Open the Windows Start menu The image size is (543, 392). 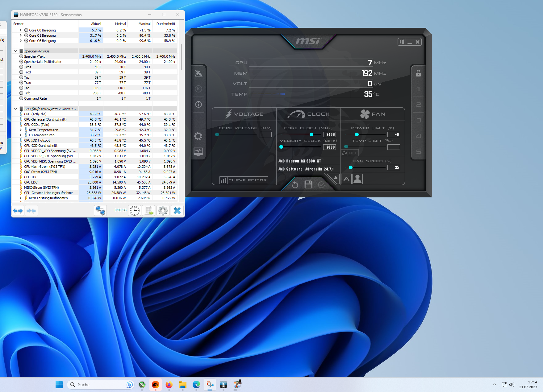(x=59, y=385)
